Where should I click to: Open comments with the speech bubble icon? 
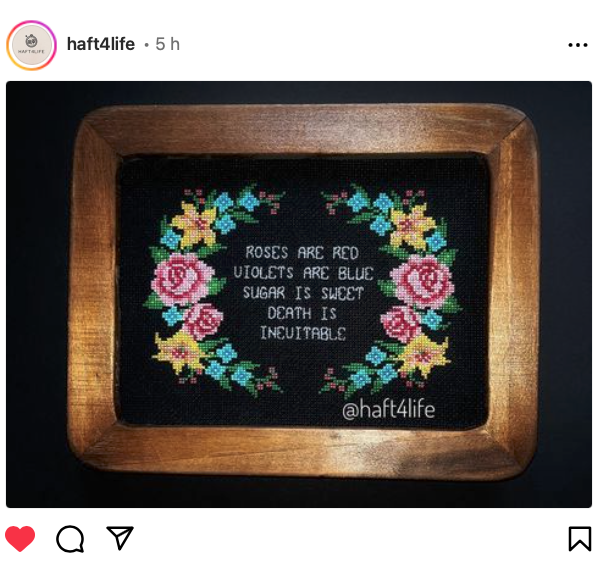(x=70, y=539)
